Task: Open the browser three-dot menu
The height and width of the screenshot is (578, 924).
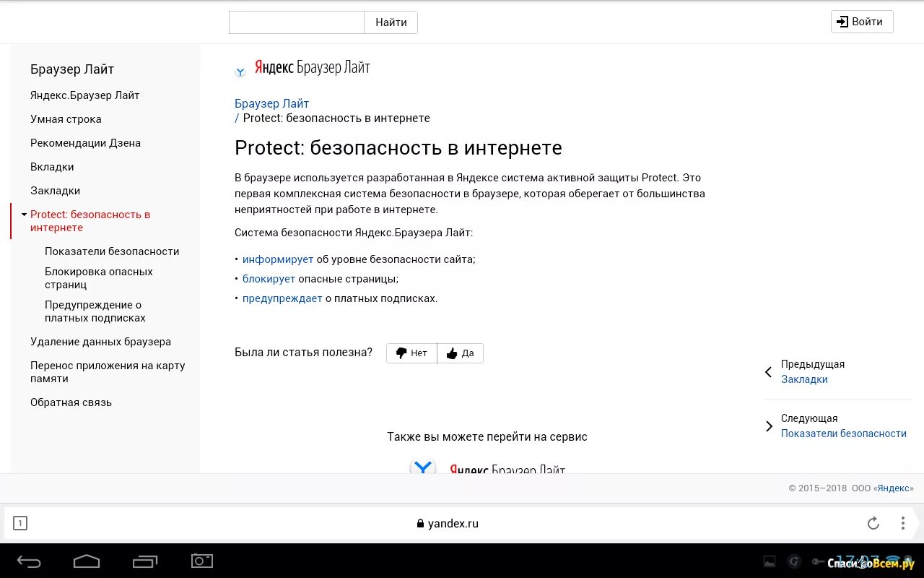Action: 902,523
